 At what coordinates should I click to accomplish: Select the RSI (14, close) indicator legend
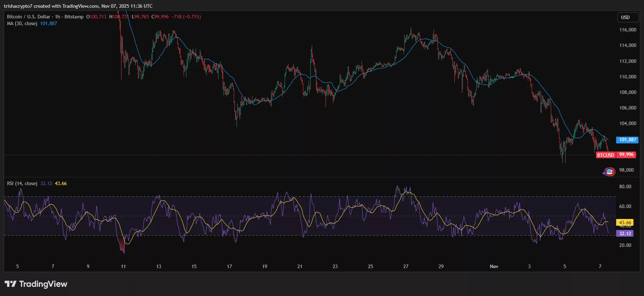click(x=22, y=183)
